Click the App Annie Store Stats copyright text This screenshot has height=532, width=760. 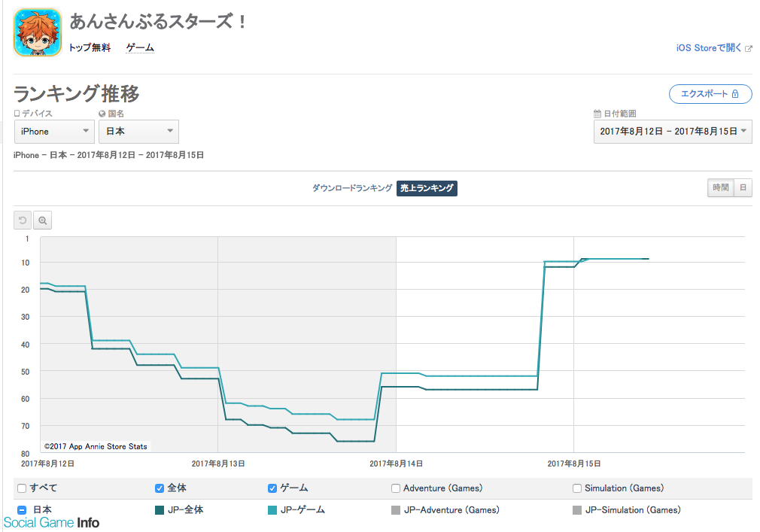tap(96, 446)
